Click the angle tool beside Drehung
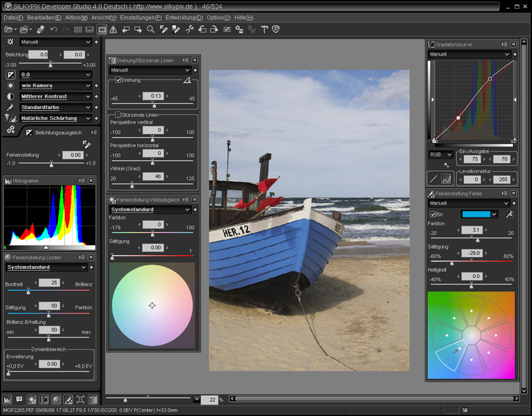 187,80
